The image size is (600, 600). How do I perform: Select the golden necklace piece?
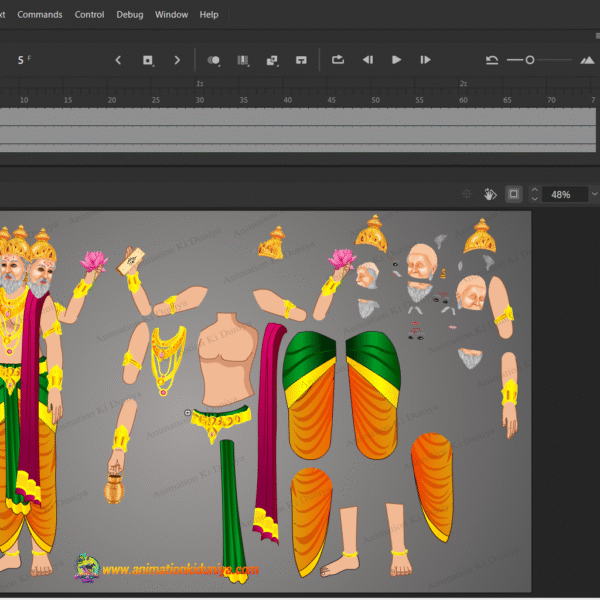pyautogui.click(x=168, y=360)
